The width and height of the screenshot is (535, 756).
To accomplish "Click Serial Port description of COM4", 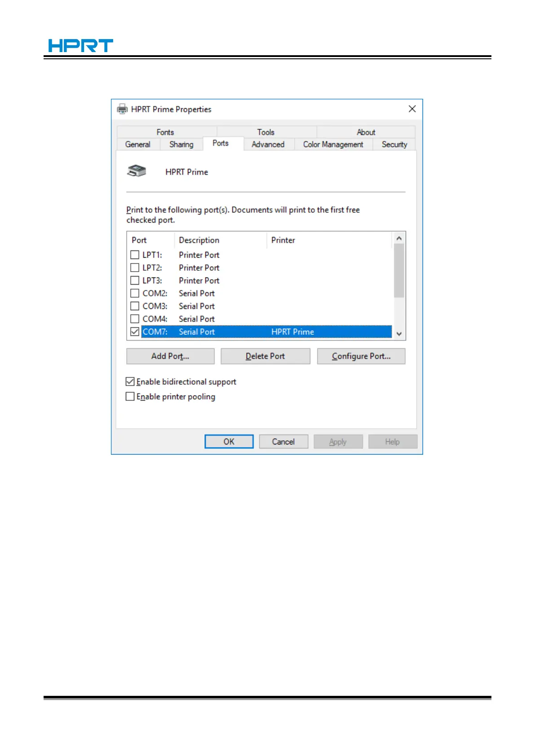I will 197,319.
